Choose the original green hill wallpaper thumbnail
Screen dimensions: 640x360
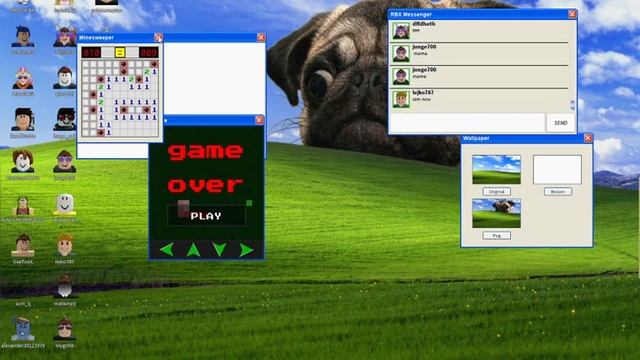click(496, 169)
